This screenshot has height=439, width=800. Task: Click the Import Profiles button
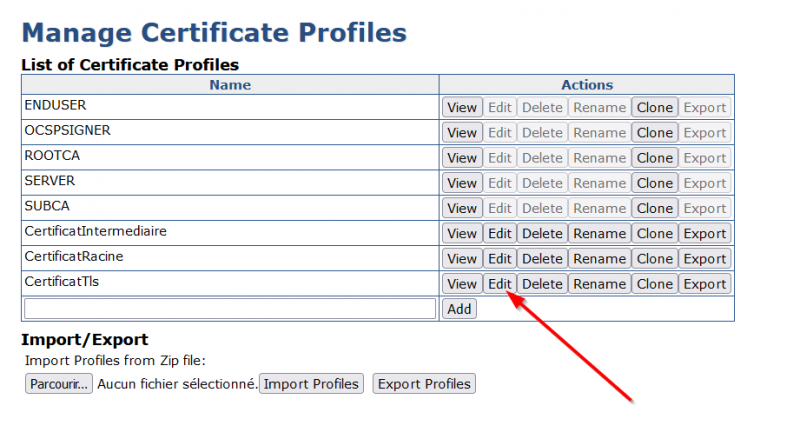click(x=311, y=384)
